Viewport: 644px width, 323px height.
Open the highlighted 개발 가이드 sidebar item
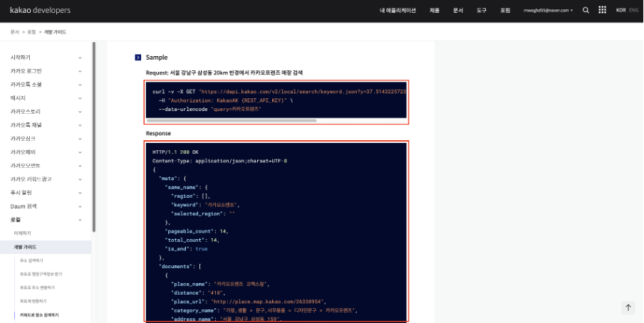(46, 247)
